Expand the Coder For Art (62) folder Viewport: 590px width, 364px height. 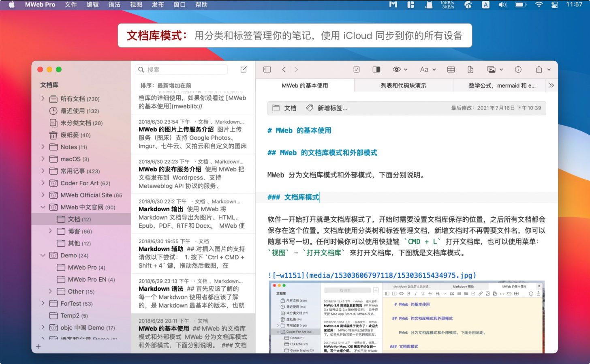43,183
